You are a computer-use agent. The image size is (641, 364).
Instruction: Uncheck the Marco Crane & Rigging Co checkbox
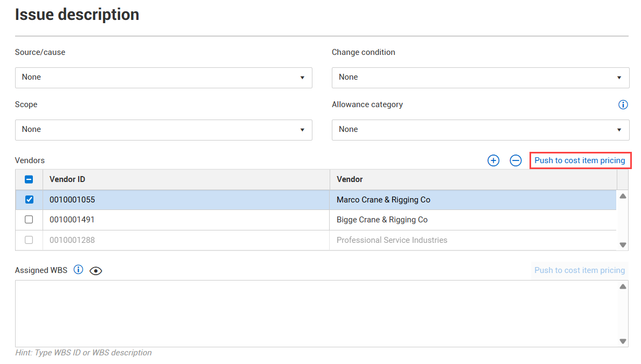(x=29, y=200)
